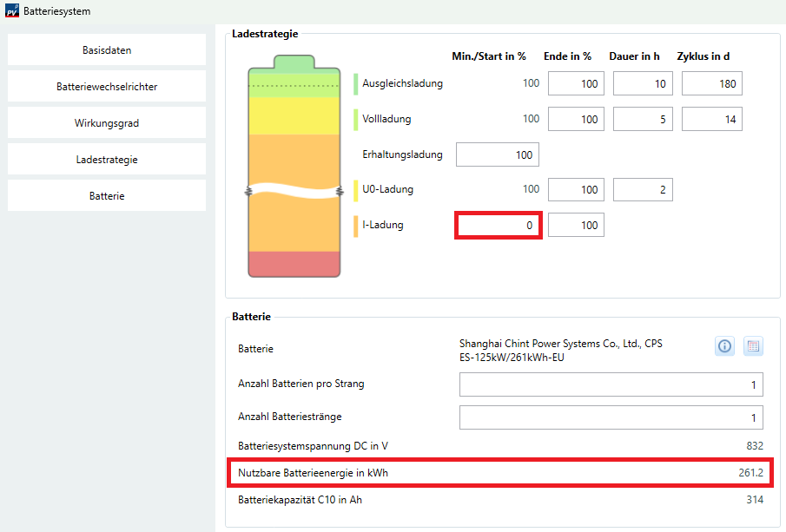
Task: Click the yellow U0-Ladung color marker
Action: click(356, 190)
